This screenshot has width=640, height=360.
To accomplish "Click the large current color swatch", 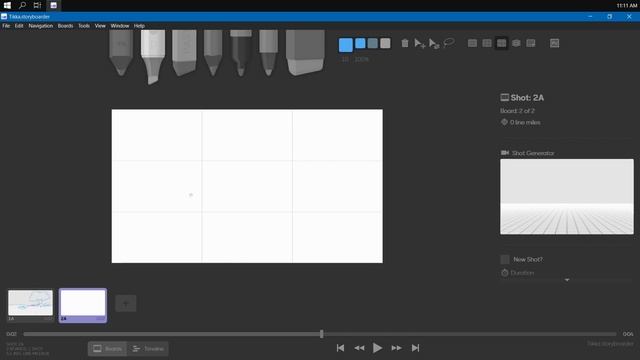I will pyautogui.click(x=346, y=45).
